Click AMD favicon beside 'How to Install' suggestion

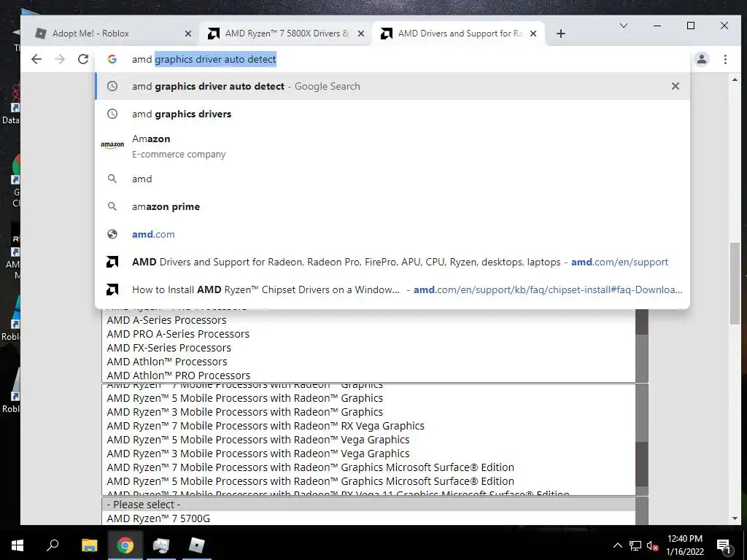click(112, 289)
